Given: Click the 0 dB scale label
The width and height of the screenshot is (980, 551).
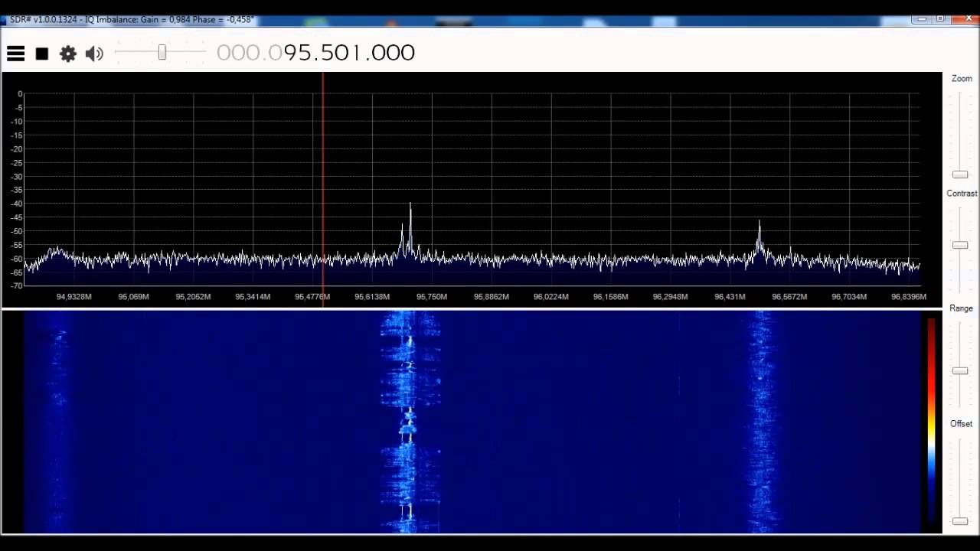Looking at the screenshot, I should point(21,94).
